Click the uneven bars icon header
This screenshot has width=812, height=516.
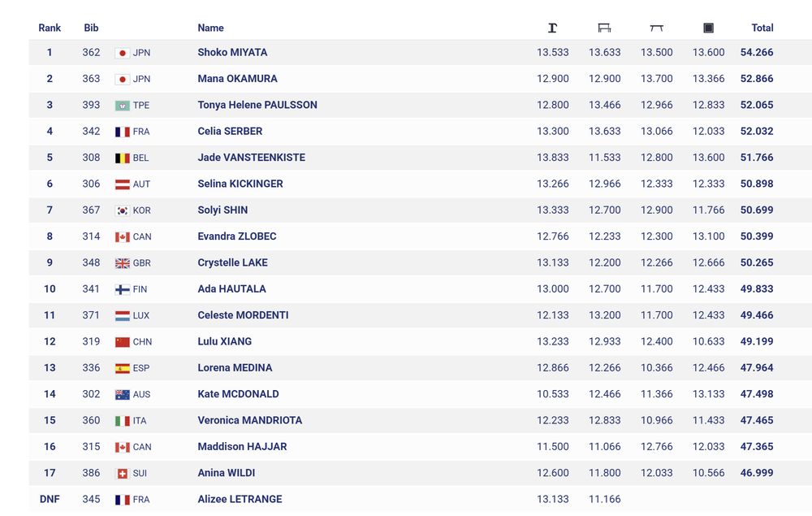click(x=604, y=28)
